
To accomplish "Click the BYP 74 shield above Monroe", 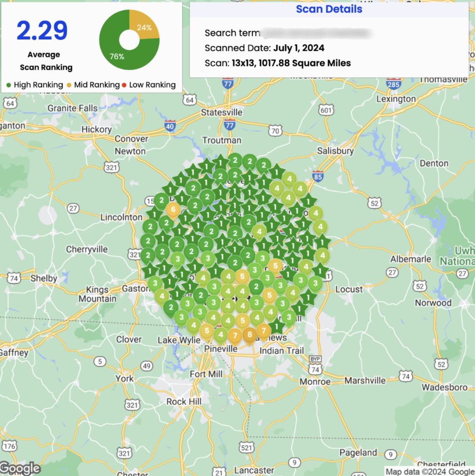I will pos(315,366).
